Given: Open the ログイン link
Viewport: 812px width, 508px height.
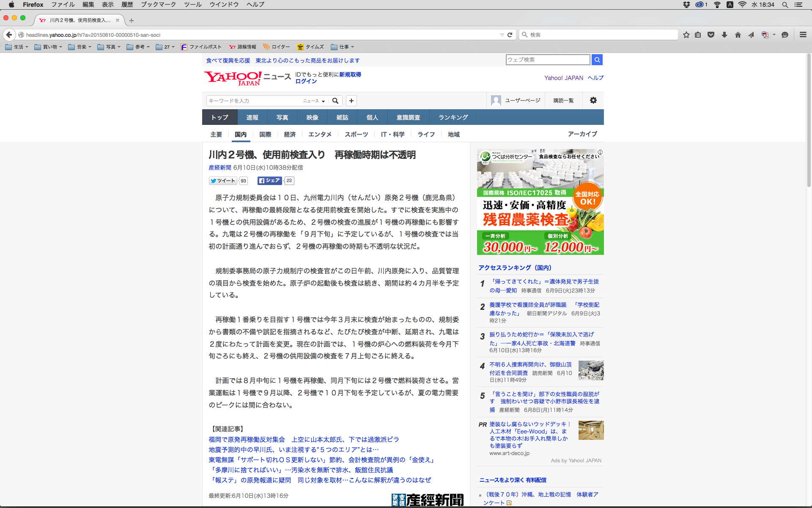Looking at the screenshot, I should click(x=306, y=81).
